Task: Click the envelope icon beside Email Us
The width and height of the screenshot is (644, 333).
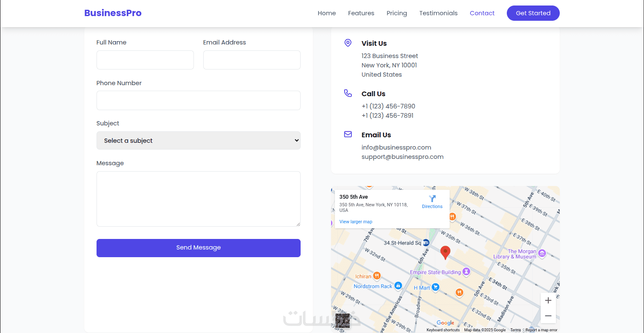Action: click(348, 134)
